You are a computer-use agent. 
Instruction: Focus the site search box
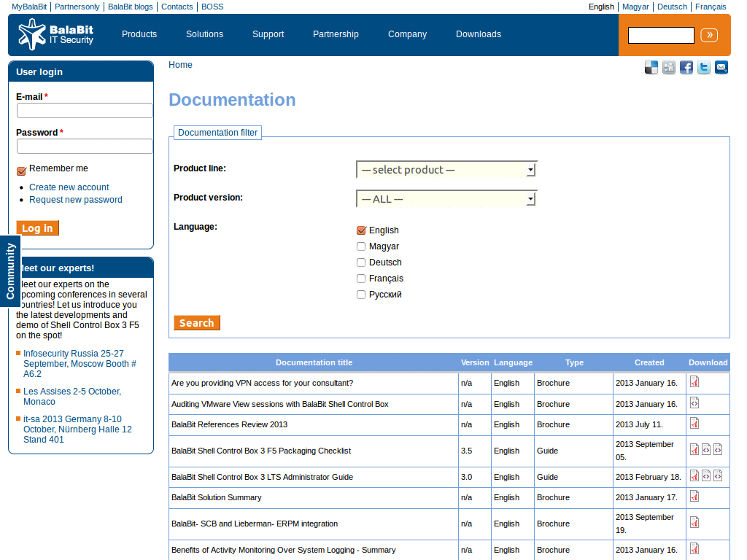click(661, 35)
